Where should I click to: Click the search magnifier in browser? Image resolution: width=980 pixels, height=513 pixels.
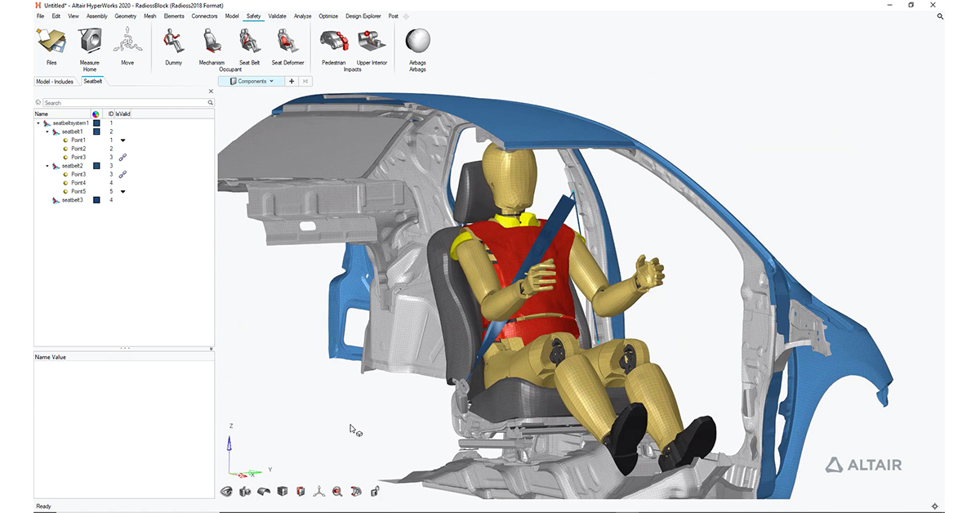(210, 103)
